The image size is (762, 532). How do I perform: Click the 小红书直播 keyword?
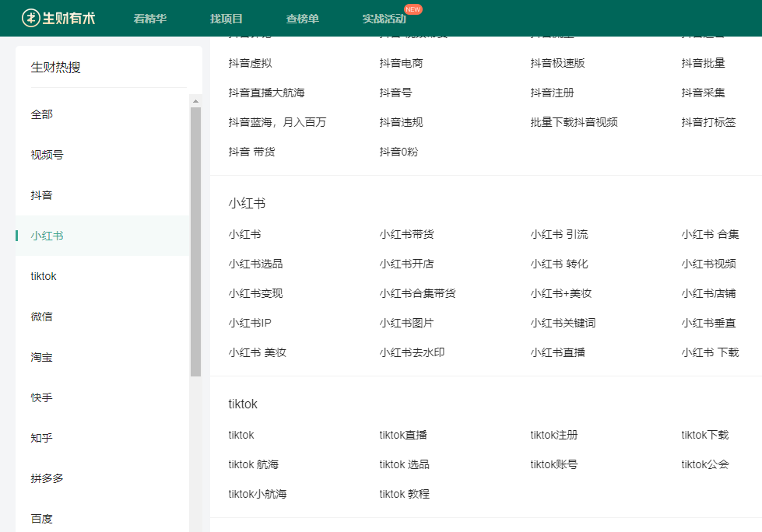558,353
